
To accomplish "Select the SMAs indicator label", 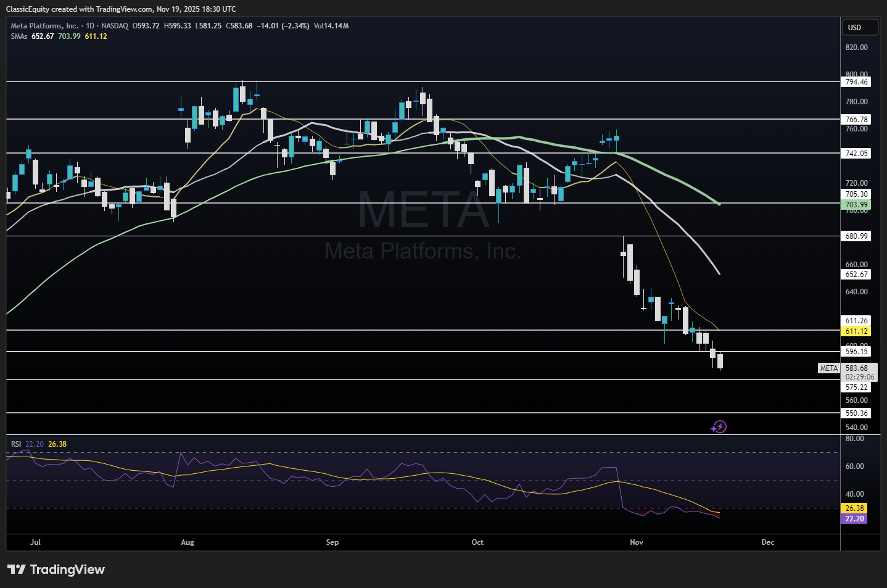I will [x=19, y=36].
